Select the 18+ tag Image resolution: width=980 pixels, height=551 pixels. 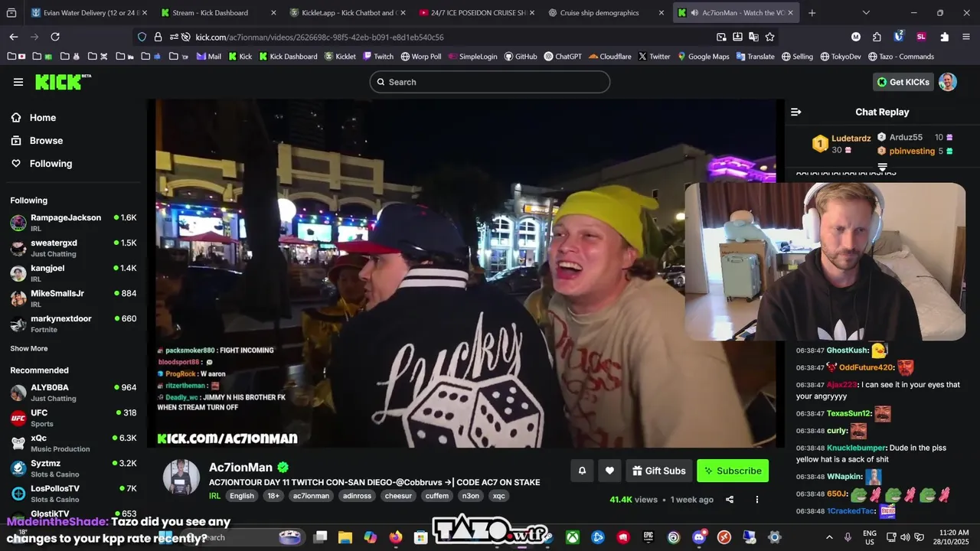pos(273,496)
